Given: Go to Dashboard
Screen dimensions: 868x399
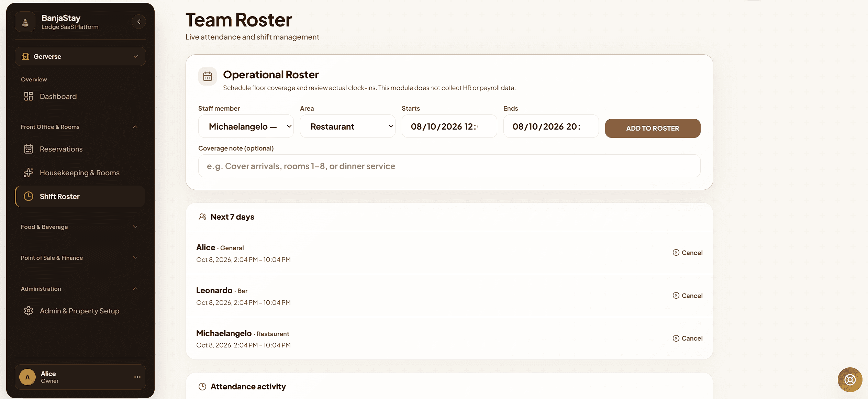Looking at the screenshot, I should click(80, 96).
